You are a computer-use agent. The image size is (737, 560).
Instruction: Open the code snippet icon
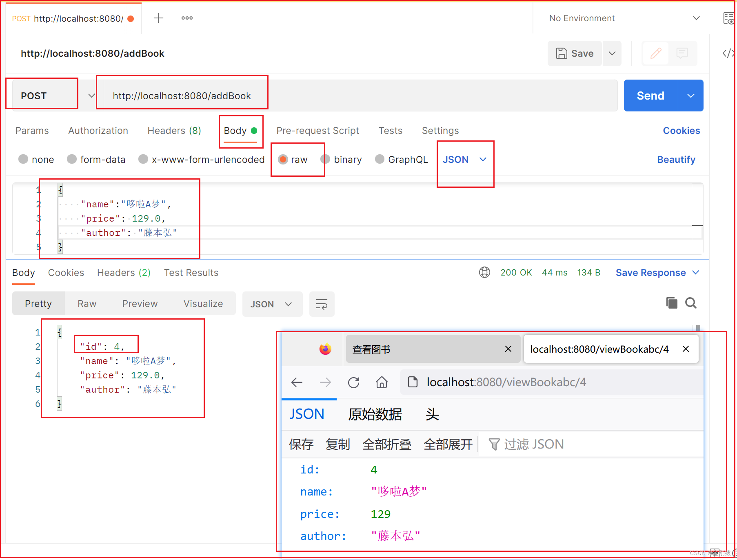(x=728, y=53)
